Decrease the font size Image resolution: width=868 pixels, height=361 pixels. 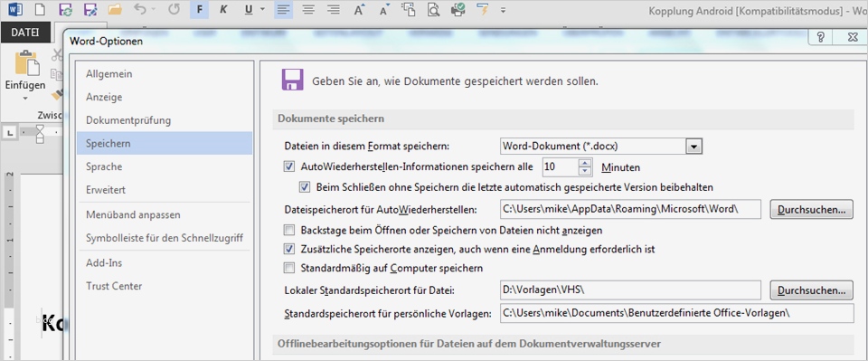385,9
